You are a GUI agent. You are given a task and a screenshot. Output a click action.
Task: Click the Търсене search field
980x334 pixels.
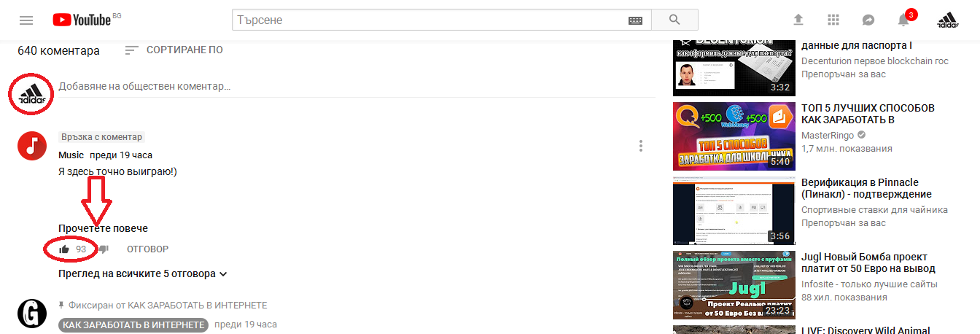(x=430, y=20)
